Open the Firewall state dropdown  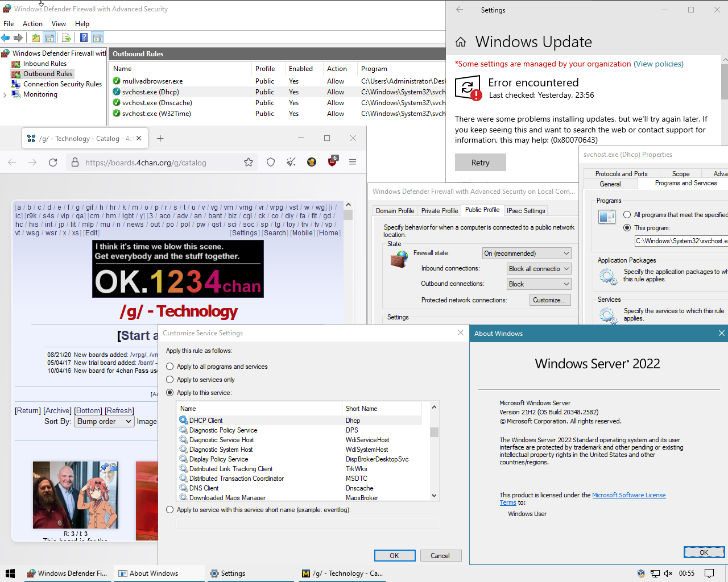click(x=527, y=253)
